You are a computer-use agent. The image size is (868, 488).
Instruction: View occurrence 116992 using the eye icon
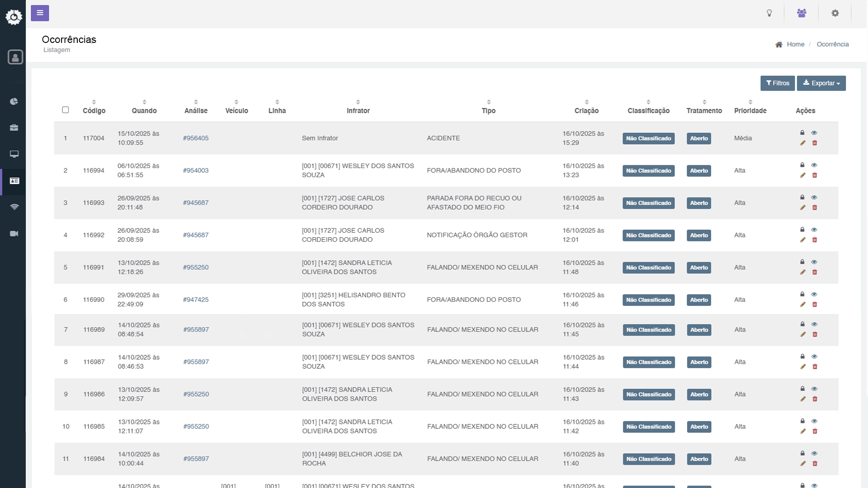(x=814, y=230)
